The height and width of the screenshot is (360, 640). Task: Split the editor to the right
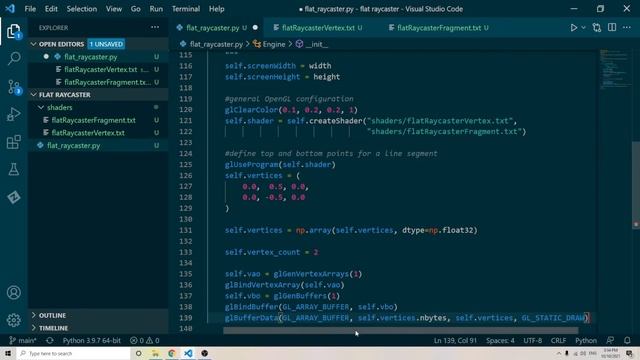click(x=612, y=28)
